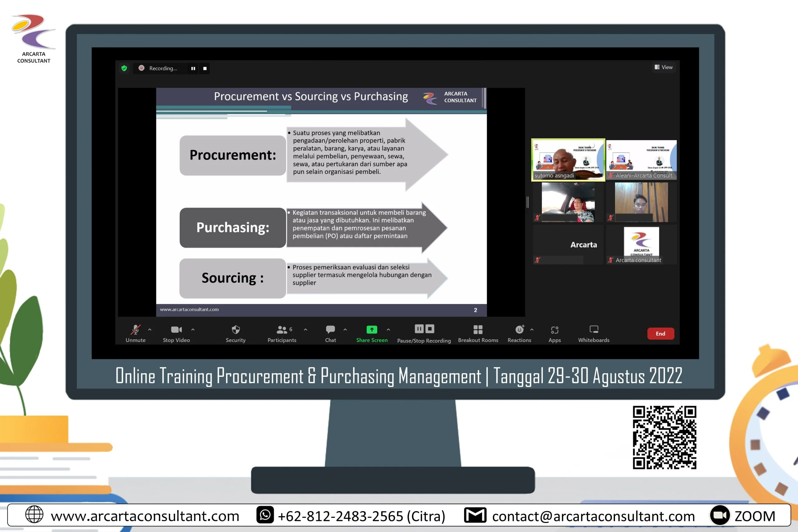Open the Apps panel
798x532 pixels.
(x=555, y=329)
